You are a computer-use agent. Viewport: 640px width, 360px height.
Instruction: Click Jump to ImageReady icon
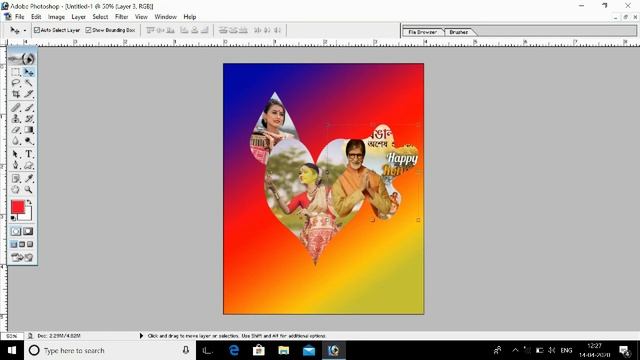22,258
